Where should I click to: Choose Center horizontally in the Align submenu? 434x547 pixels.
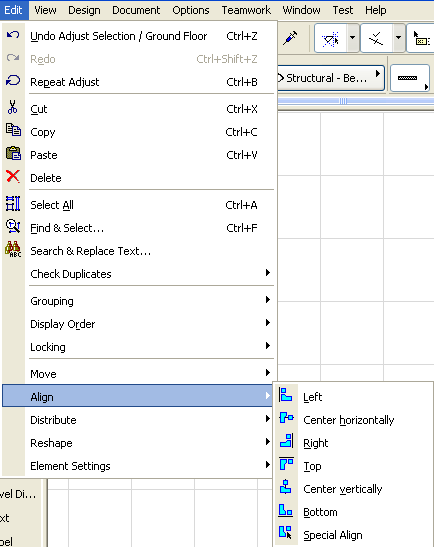pos(353,420)
